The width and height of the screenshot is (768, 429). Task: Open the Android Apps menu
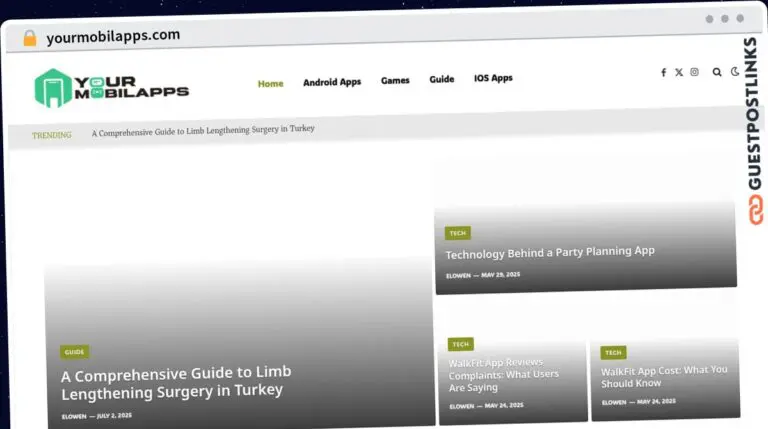[x=332, y=82]
